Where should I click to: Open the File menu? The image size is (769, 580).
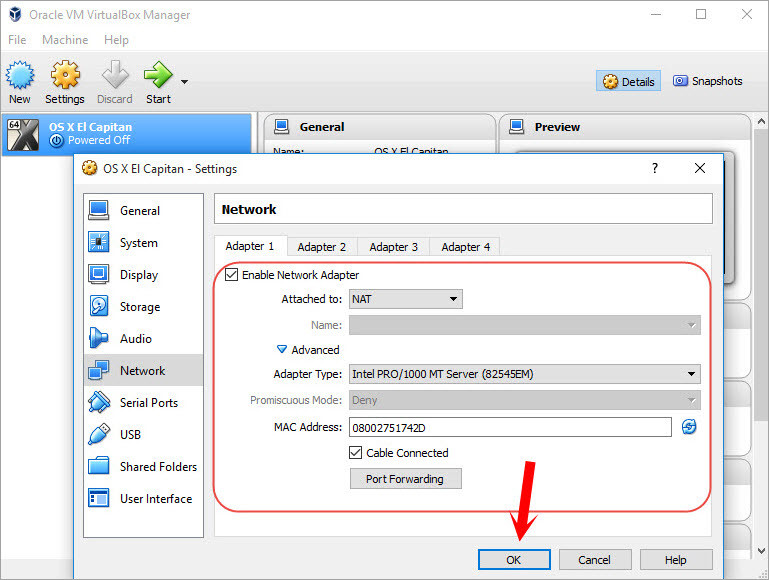click(17, 40)
